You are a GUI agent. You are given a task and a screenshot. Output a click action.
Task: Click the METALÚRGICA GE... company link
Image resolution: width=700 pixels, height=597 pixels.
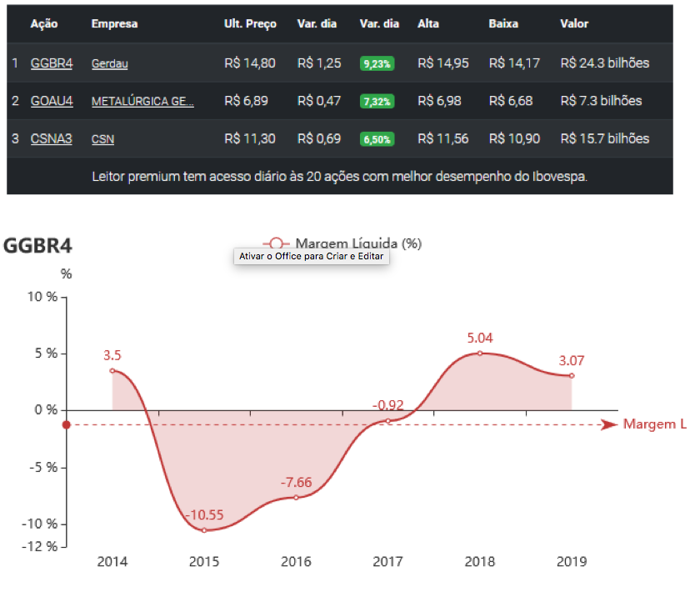142,101
